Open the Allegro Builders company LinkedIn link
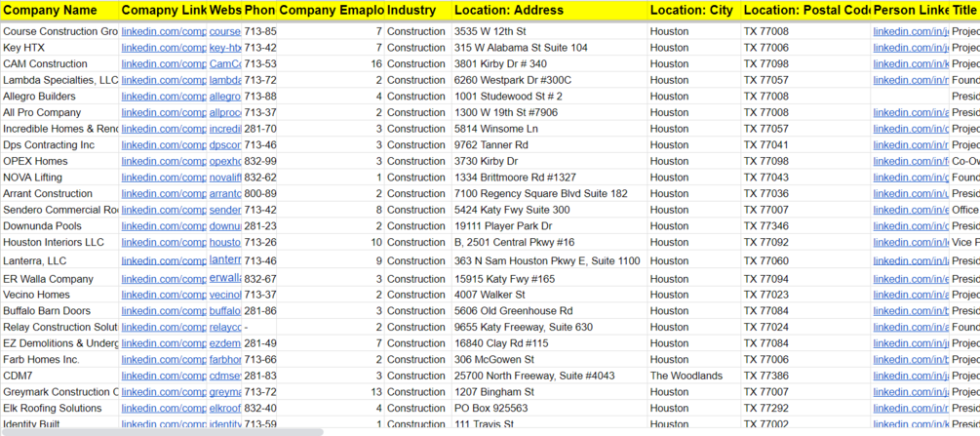 tap(163, 97)
